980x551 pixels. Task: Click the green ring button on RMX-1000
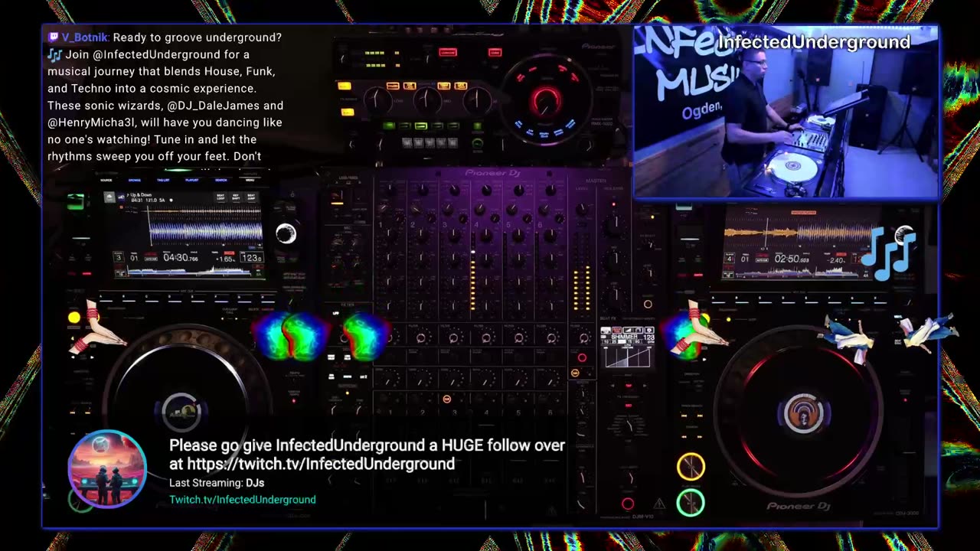coord(478,143)
